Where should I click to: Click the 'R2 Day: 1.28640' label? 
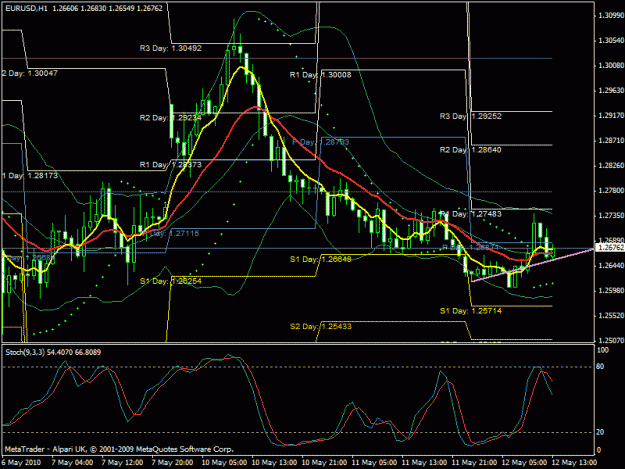(x=470, y=150)
